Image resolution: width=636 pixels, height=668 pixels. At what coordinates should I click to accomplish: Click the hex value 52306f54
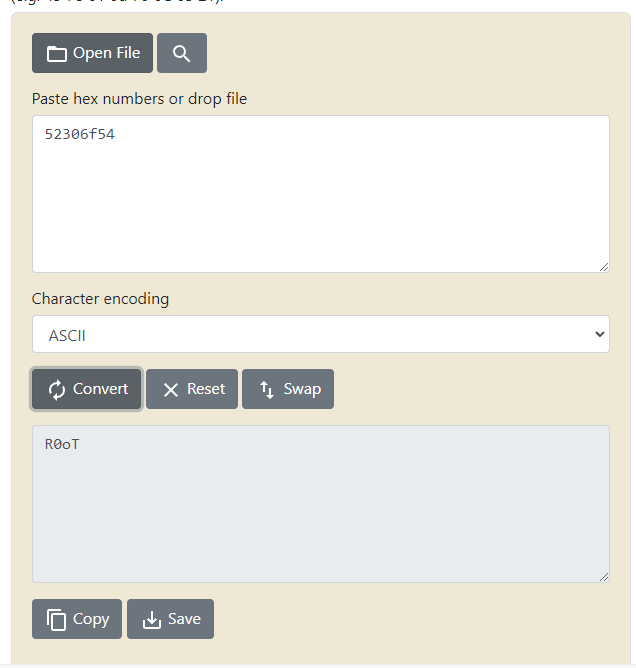coord(80,134)
